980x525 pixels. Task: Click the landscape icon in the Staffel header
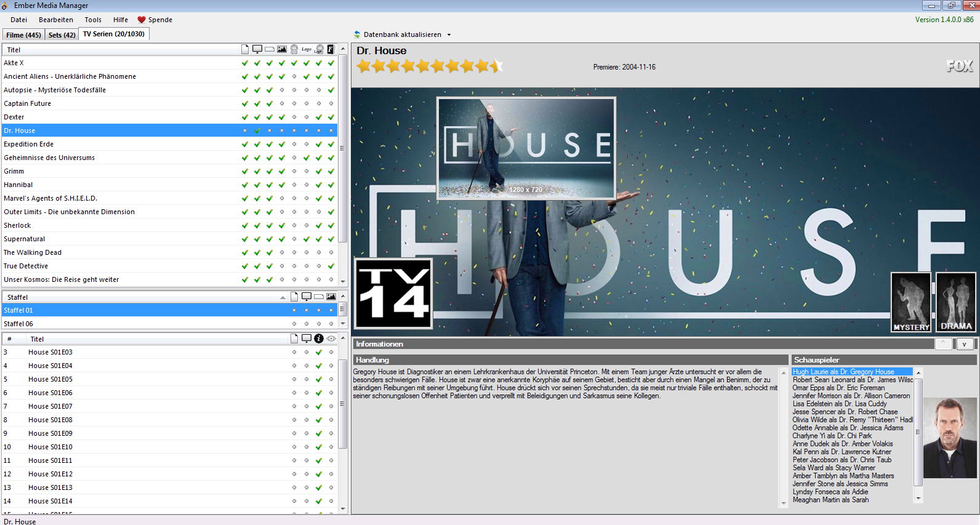pos(331,297)
